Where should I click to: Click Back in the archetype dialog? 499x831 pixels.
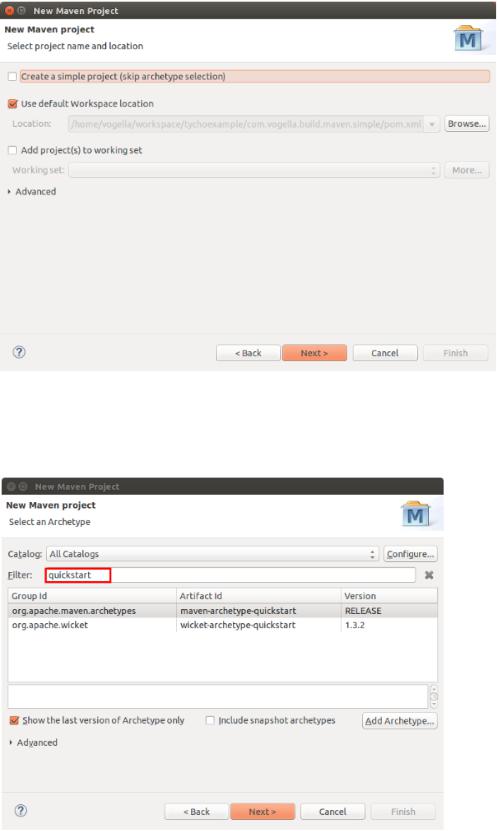click(x=197, y=812)
